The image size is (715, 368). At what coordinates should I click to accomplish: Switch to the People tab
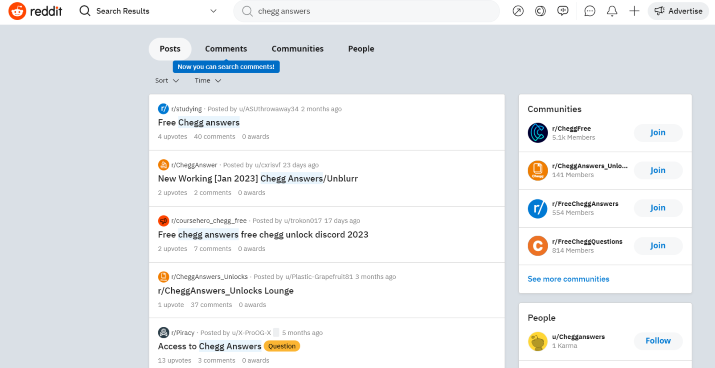click(x=361, y=49)
